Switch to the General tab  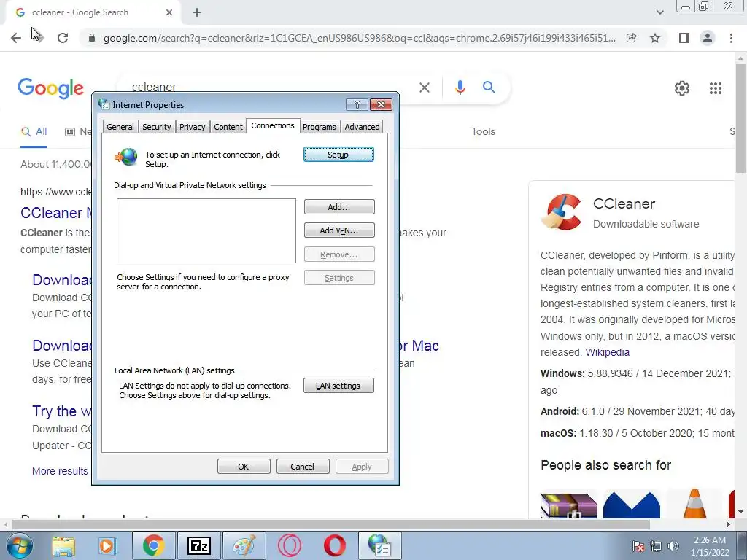(x=120, y=127)
